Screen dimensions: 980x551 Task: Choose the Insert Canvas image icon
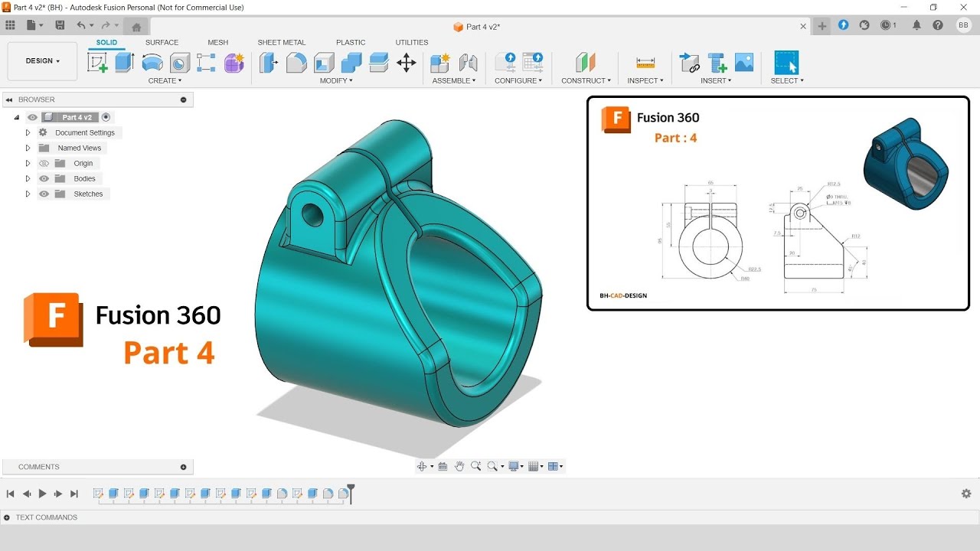[744, 63]
